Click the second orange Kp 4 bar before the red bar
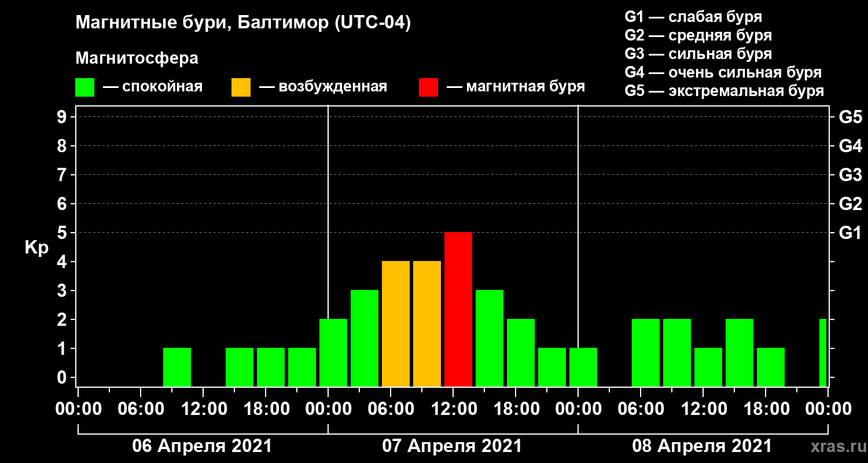 [427, 324]
